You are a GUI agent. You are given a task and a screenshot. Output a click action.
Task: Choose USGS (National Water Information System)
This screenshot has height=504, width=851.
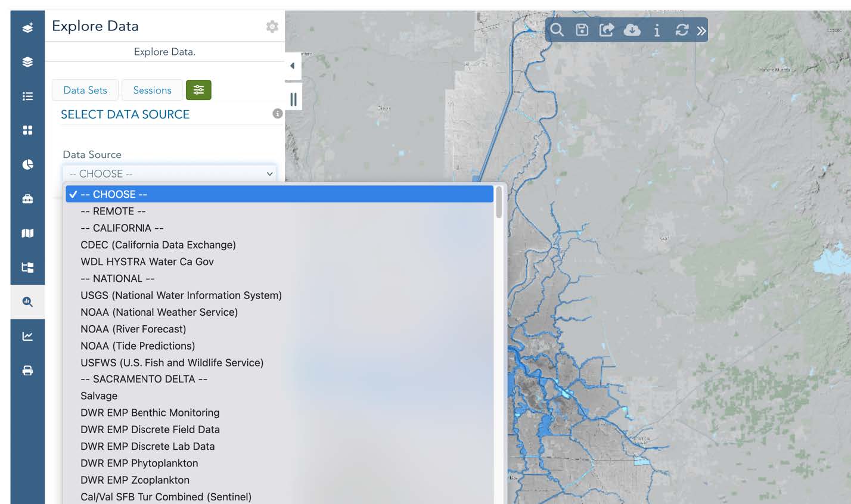[181, 295]
